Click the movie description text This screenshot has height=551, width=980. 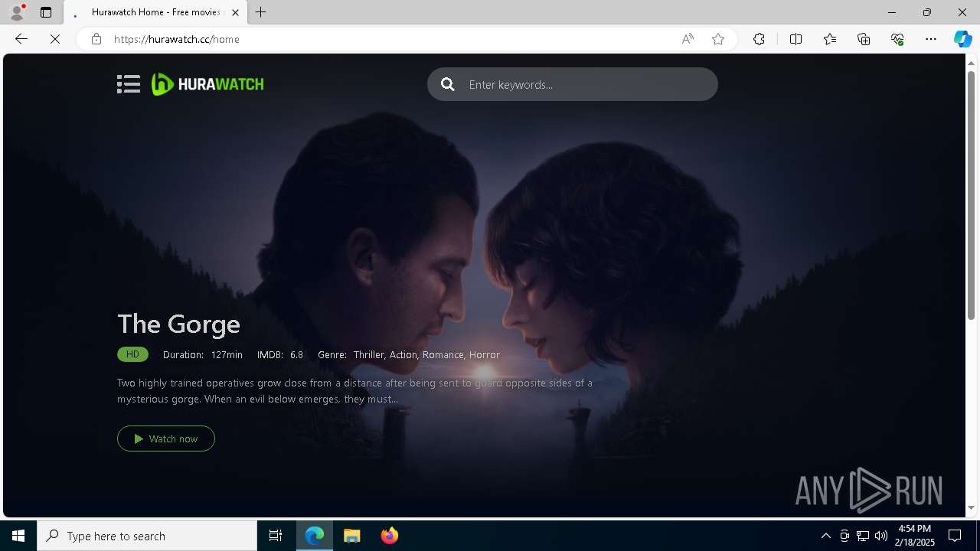[354, 390]
